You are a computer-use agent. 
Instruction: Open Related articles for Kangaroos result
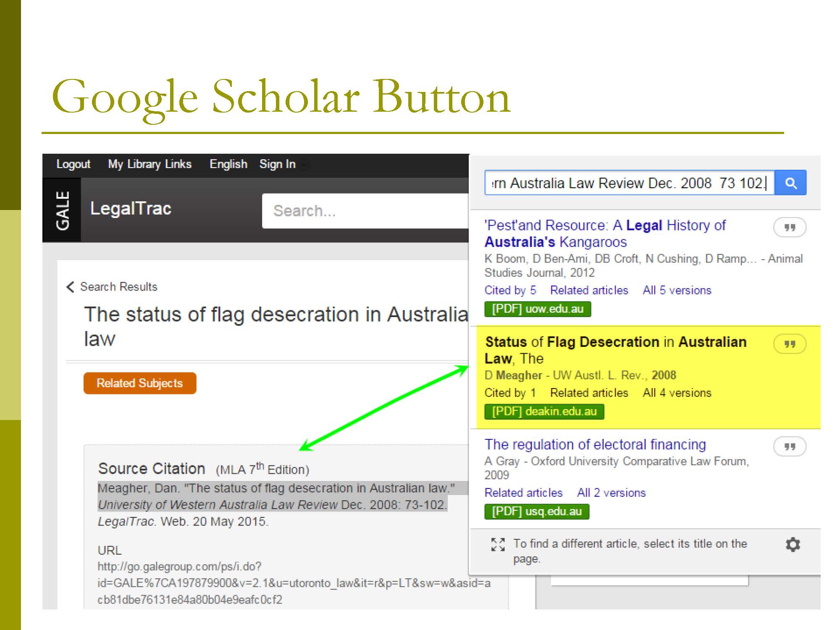click(589, 290)
